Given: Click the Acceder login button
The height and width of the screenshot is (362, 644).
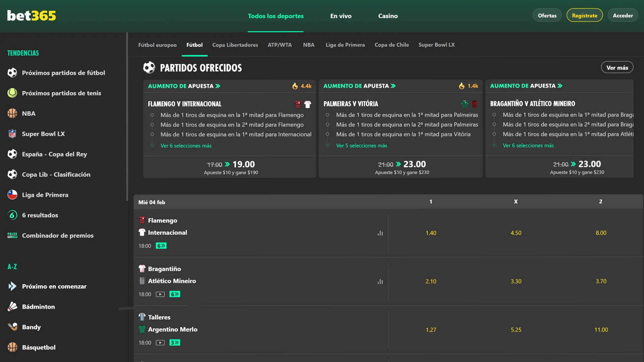Looking at the screenshot, I should [623, 15].
